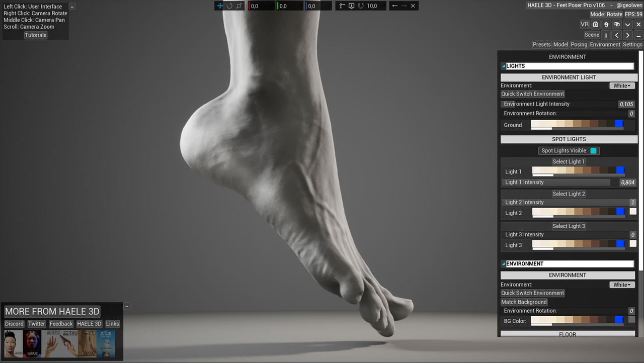Image resolution: width=644 pixels, height=363 pixels.
Task: Collapse the ENVIRONMENT section triangle
Action: (x=503, y=263)
